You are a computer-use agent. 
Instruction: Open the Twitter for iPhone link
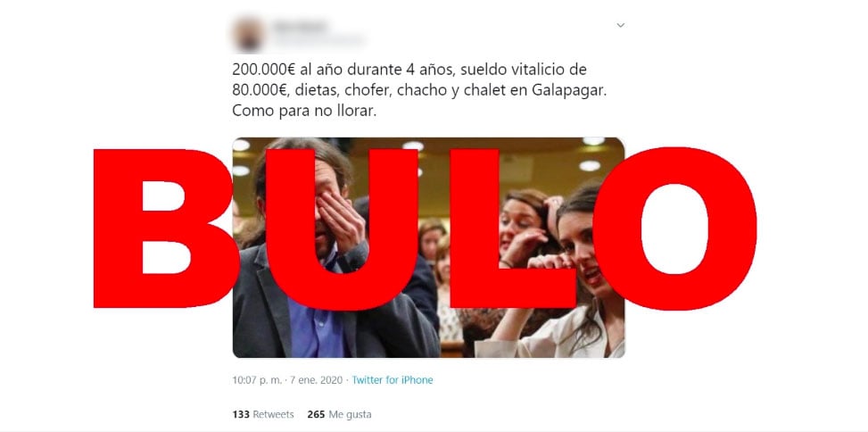tap(393, 380)
